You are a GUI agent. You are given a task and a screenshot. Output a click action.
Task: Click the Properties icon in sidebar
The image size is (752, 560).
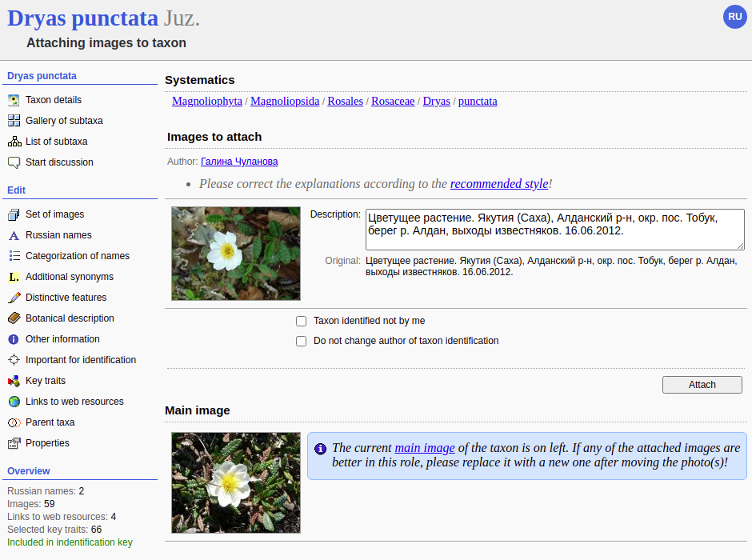click(14, 443)
